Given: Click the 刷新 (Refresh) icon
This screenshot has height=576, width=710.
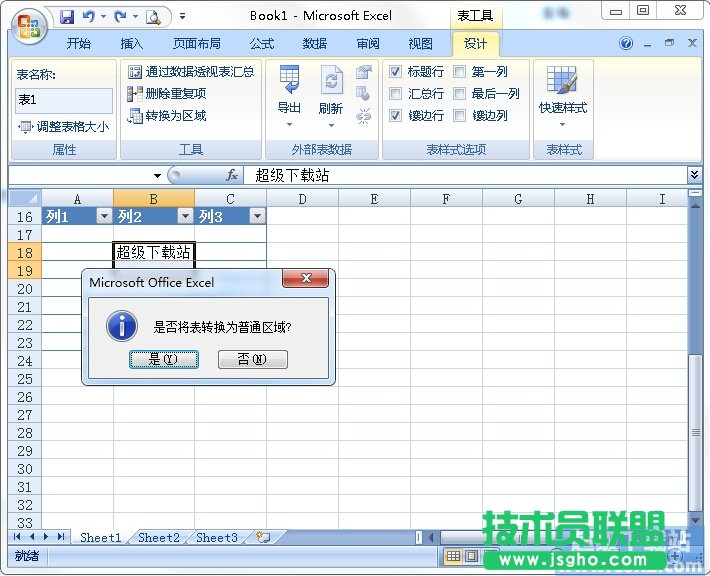Looking at the screenshot, I should click(x=331, y=80).
